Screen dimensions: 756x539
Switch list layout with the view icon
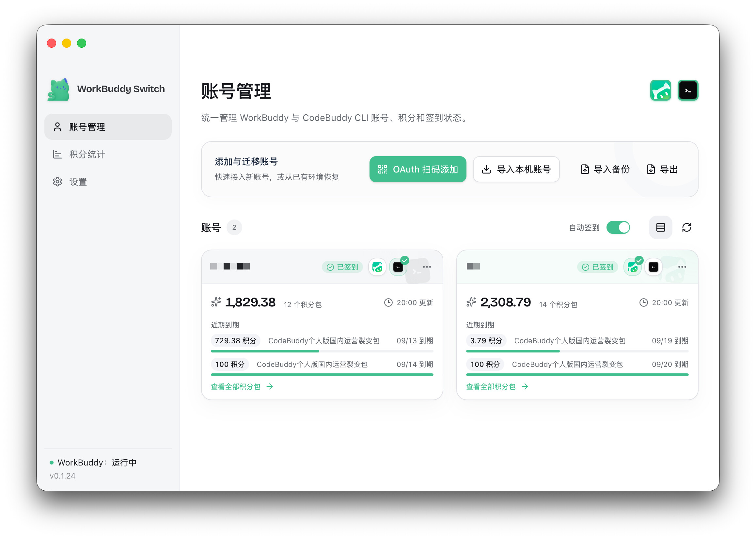pos(660,227)
